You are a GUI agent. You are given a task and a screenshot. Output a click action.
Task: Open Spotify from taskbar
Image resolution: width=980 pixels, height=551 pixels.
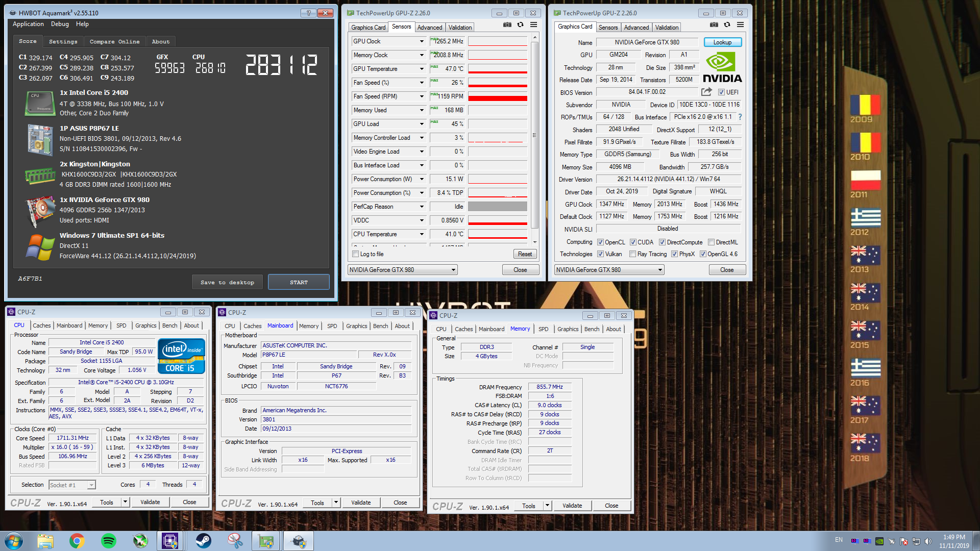point(109,541)
